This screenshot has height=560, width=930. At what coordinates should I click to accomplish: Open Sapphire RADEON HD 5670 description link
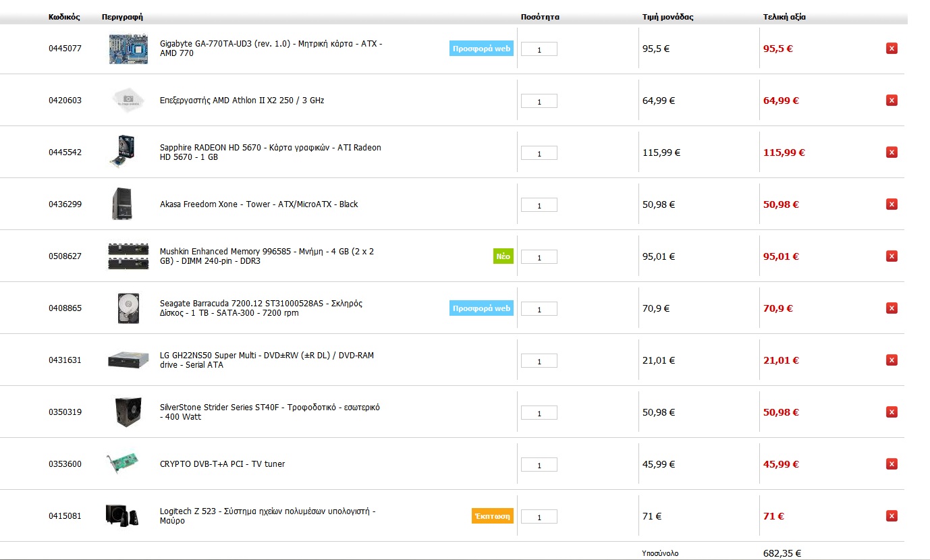(x=271, y=152)
